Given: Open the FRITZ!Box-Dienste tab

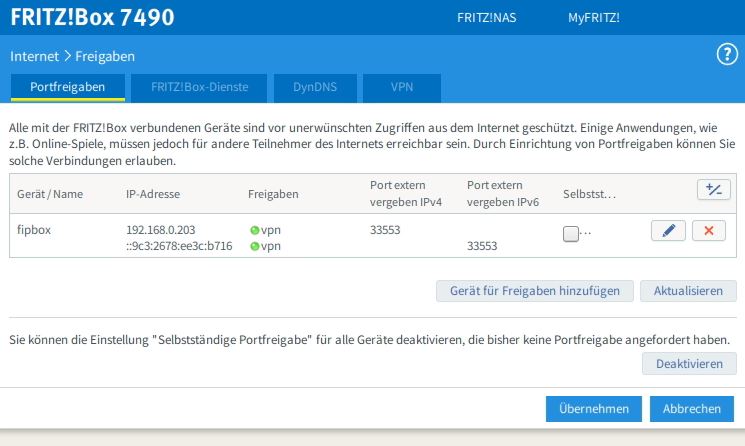Looking at the screenshot, I should click(x=200, y=87).
